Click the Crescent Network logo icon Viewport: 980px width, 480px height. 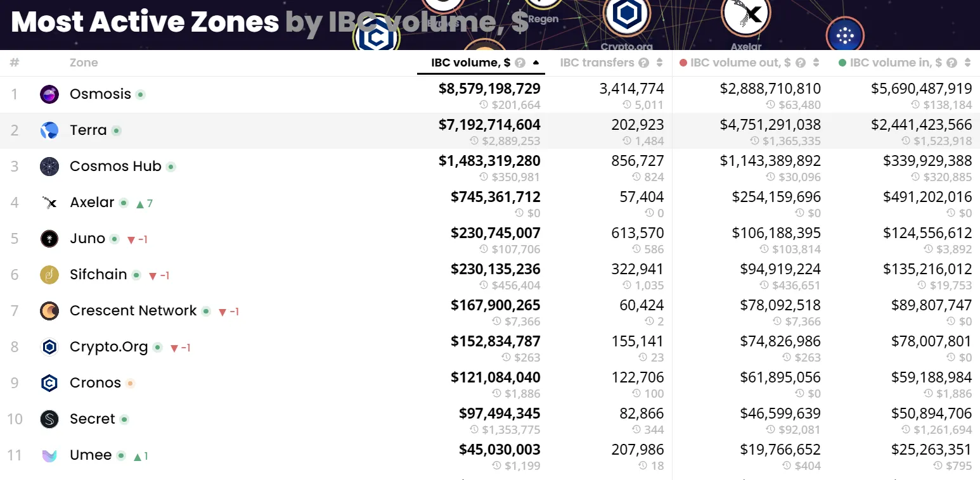click(49, 311)
